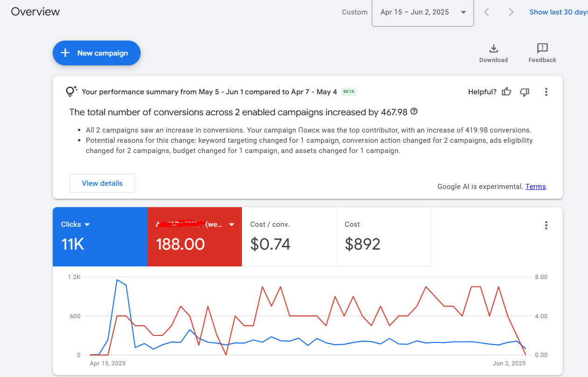The width and height of the screenshot is (588, 377).
Task: Click help icon next to 467.98
Action: [x=413, y=112]
